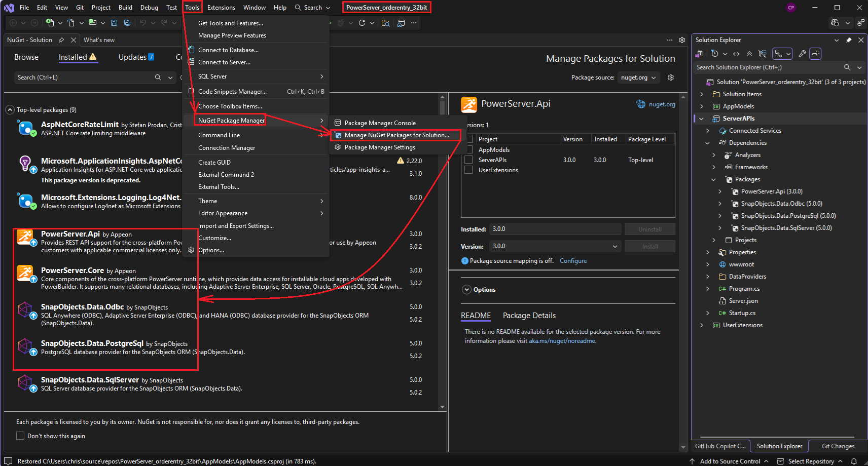This screenshot has height=466, width=868.
Task: Open Properties wrench icon in Solution Explorer
Action: [x=802, y=54]
